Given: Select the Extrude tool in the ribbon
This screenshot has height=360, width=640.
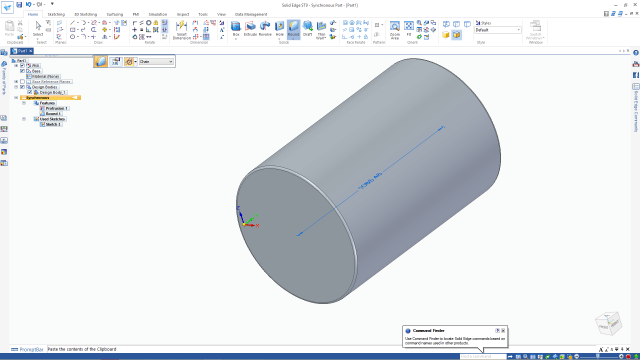Looking at the screenshot, I should [x=250, y=29].
